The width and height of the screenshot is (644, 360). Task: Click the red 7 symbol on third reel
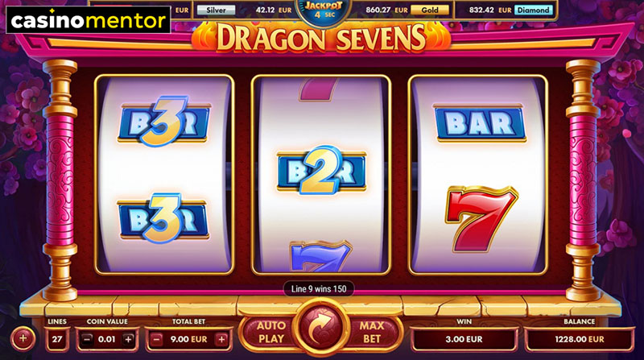(x=480, y=219)
